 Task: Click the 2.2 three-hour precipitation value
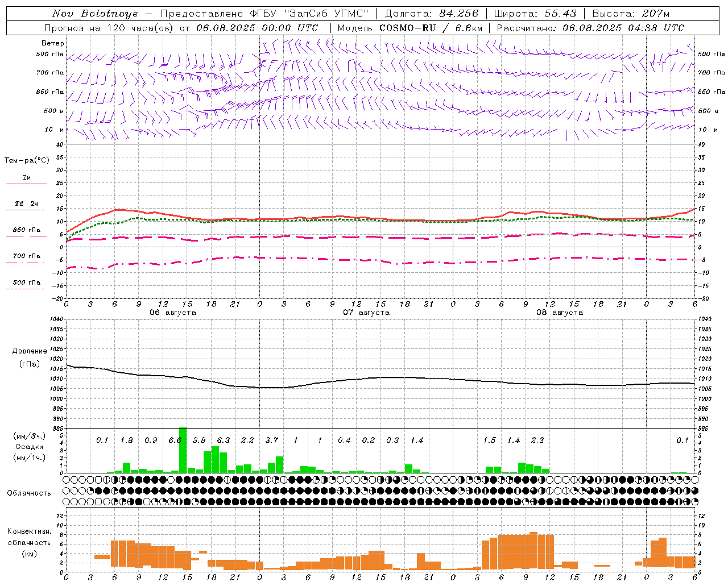(x=247, y=440)
